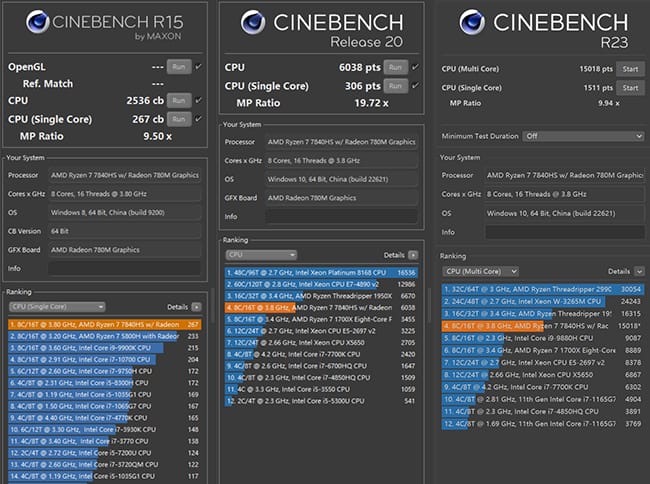
Task: Select Xeon E5-2697 v2 row in Release 20
Action: (x=321, y=331)
